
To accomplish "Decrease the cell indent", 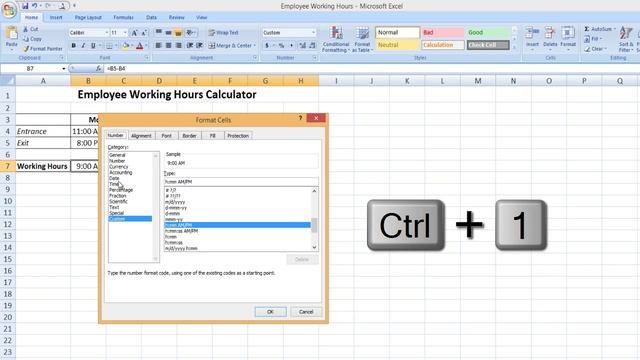I will point(190,45).
